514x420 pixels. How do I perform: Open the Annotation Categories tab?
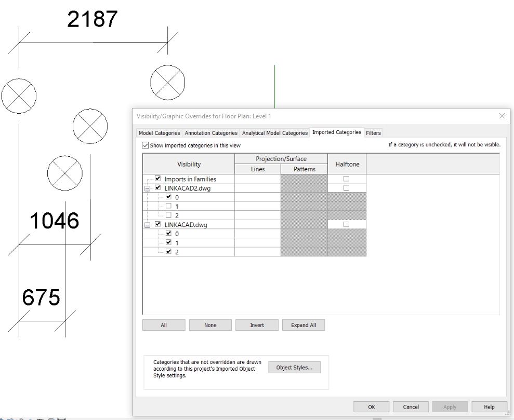coord(211,133)
